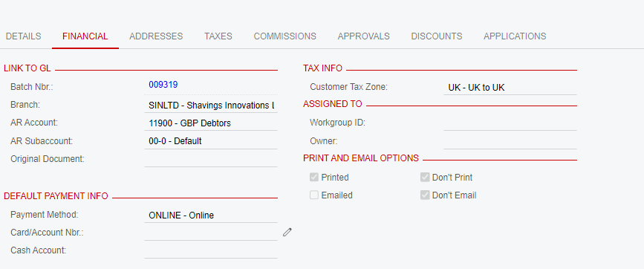Open batch number 009319 link

(163, 85)
